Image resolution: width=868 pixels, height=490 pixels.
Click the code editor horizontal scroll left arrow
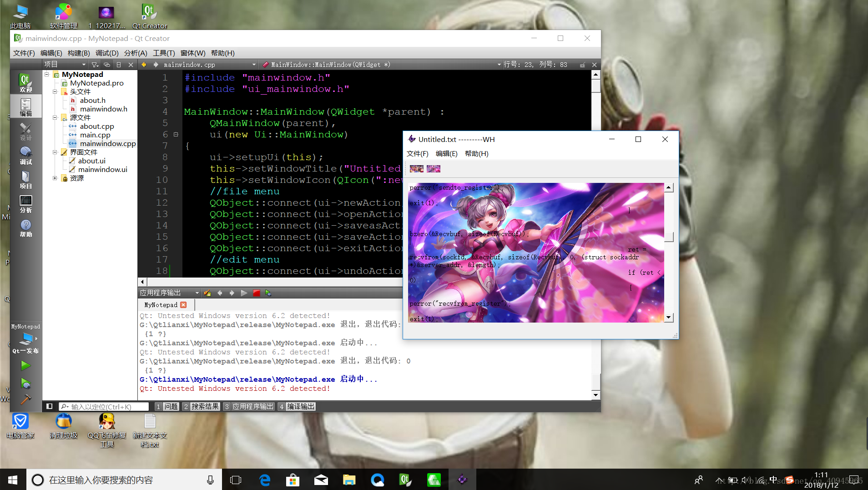tap(142, 282)
